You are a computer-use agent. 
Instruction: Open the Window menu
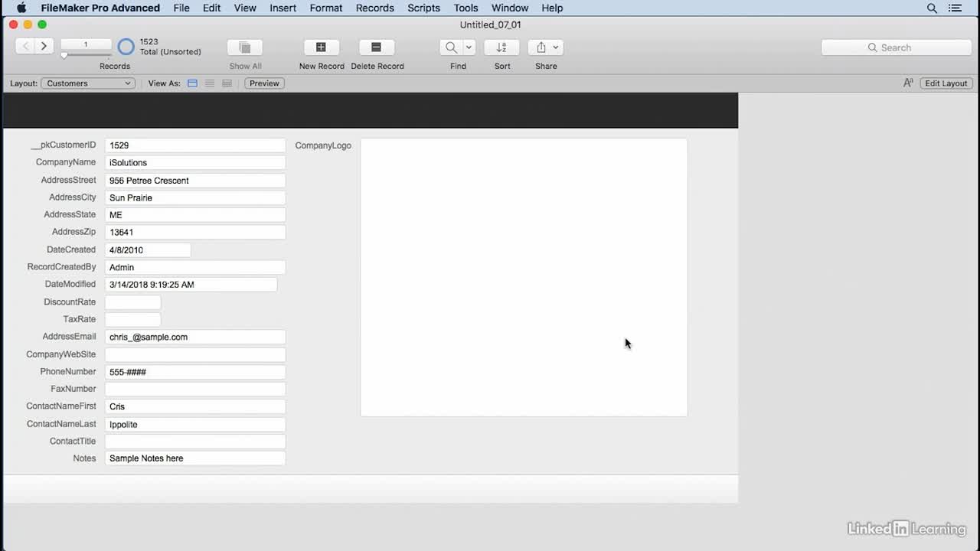click(x=510, y=8)
